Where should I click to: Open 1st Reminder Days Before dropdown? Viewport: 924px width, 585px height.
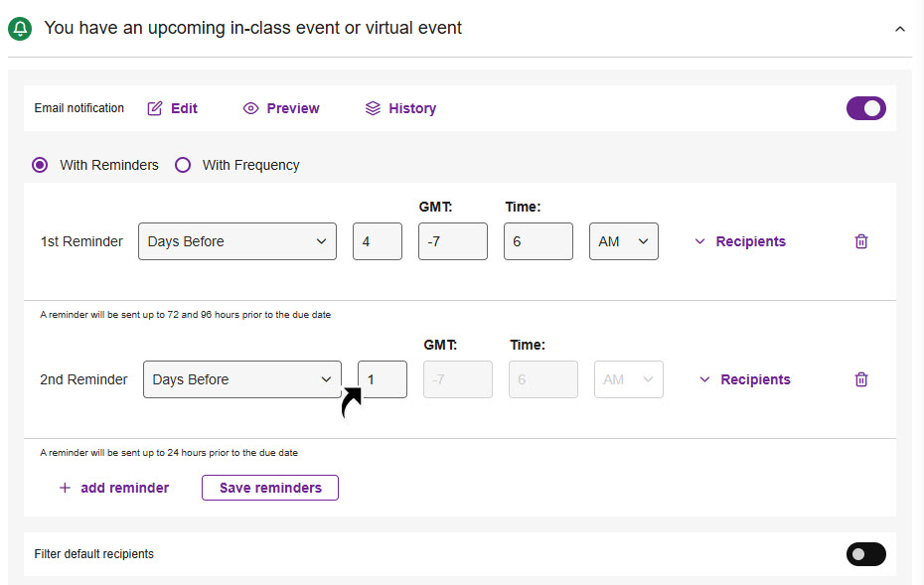coord(236,241)
